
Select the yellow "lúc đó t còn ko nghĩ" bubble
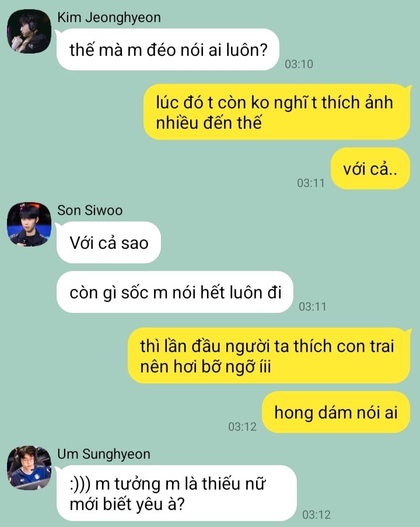[x=276, y=112]
